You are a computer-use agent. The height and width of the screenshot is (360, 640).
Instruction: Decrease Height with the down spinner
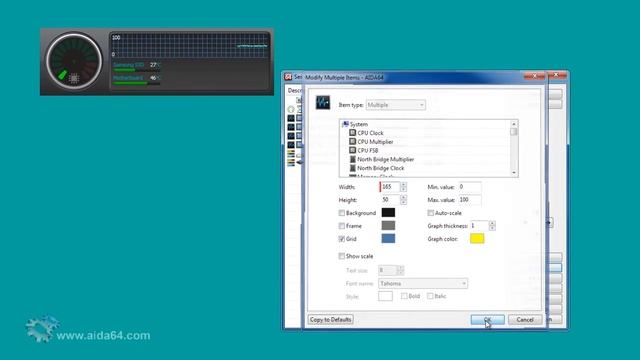point(403,202)
